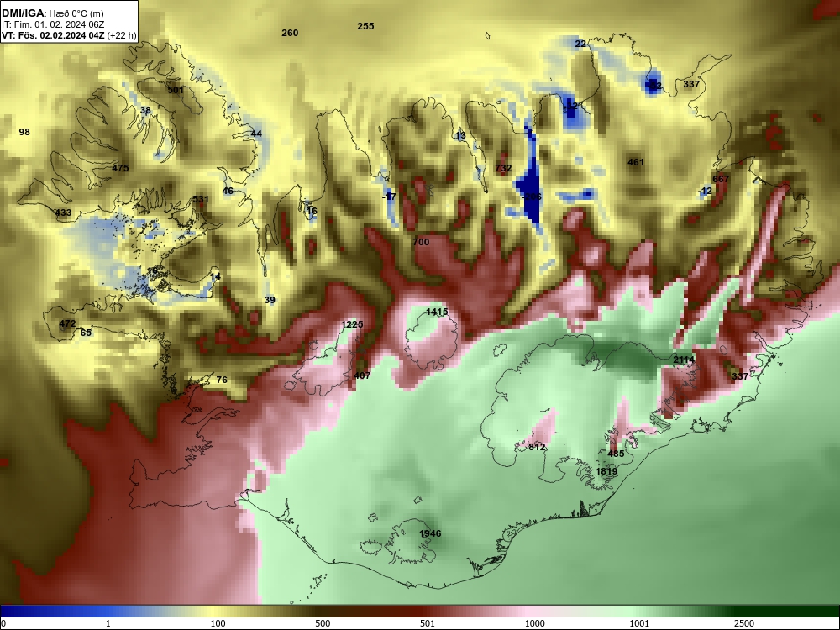Click the map value 485

pyautogui.click(x=616, y=454)
